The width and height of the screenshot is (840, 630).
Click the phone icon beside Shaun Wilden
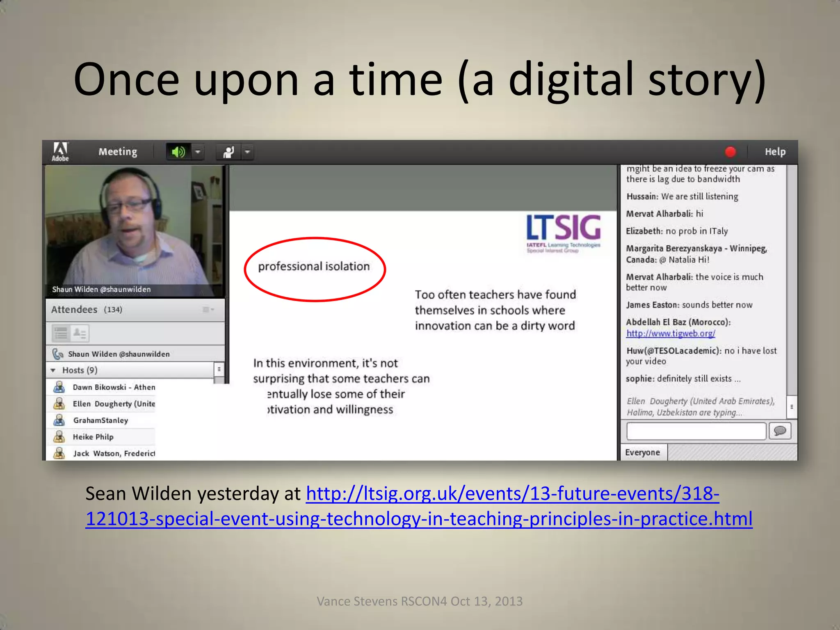tap(58, 354)
